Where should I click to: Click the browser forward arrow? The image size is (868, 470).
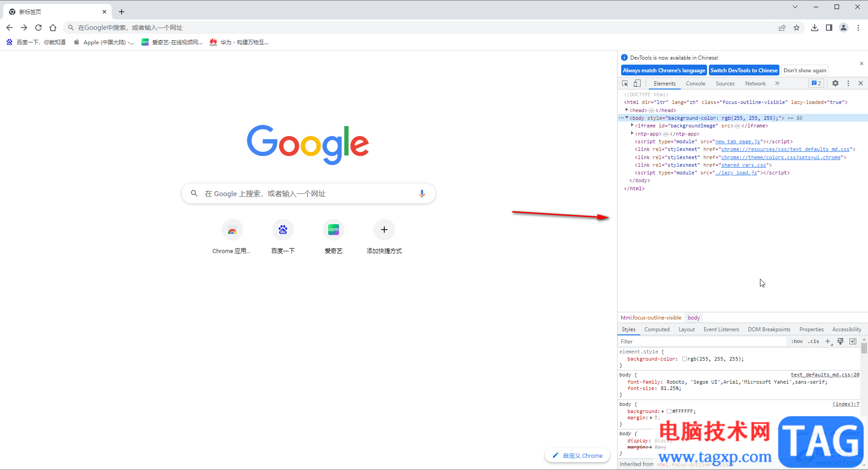[24, 28]
